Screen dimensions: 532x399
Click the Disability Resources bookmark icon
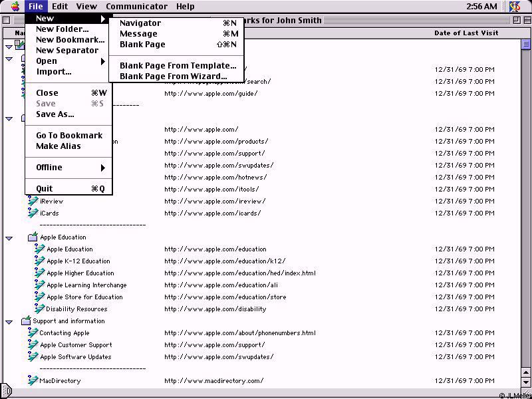pos(40,309)
